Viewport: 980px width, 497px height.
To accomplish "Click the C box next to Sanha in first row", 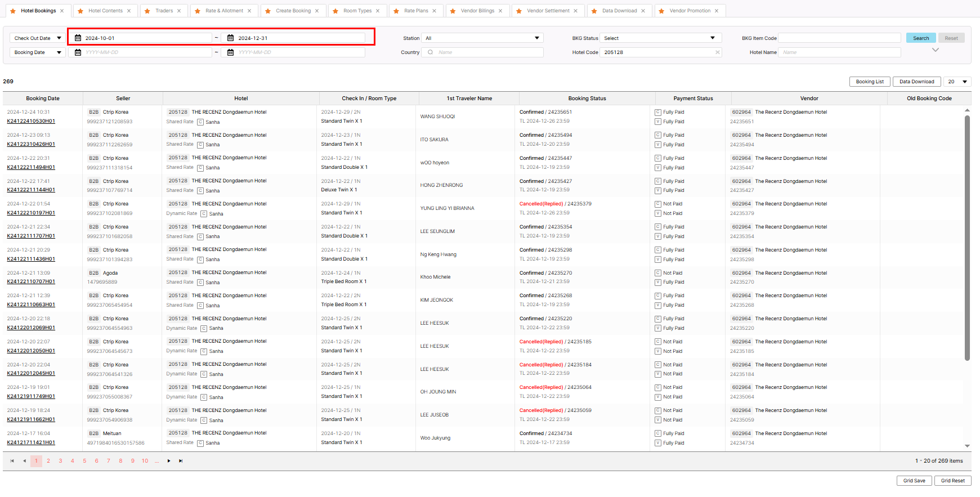I will (x=200, y=122).
